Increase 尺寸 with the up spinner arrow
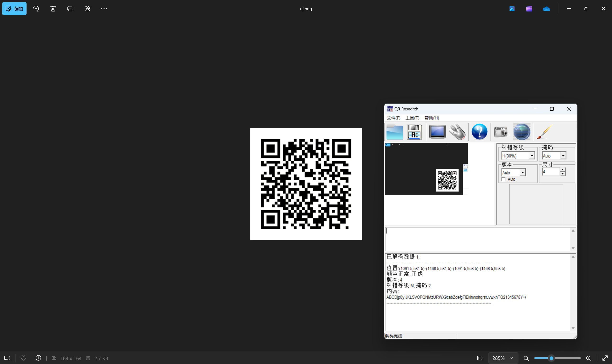 (562, 170)
